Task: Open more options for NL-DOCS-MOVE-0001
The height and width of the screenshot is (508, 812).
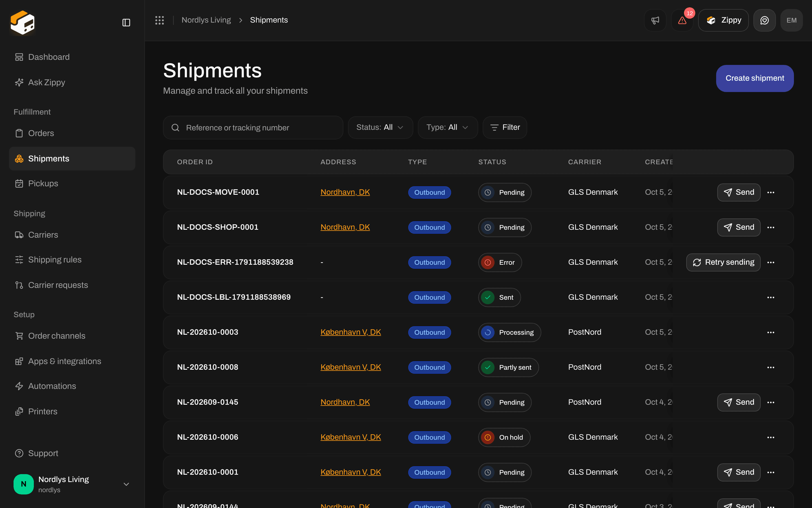Action: pyautogui.click(x=771, y=192)
